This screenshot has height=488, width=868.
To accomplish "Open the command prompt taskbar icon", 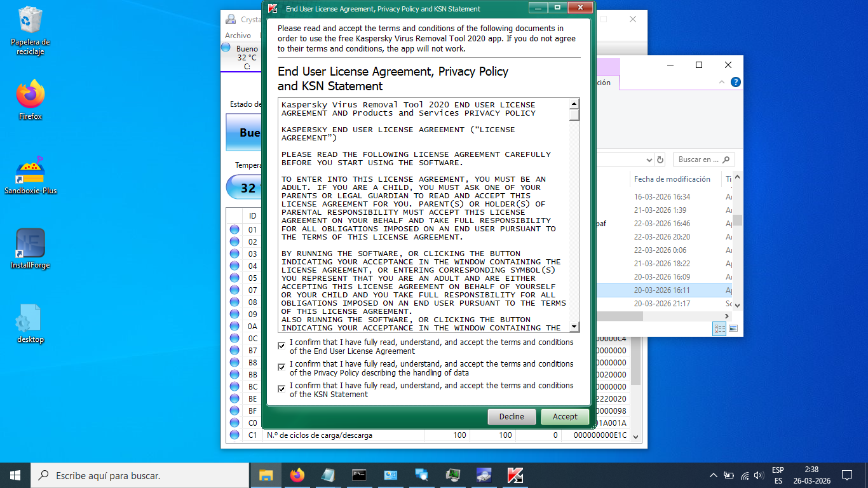I will [359, 475].
